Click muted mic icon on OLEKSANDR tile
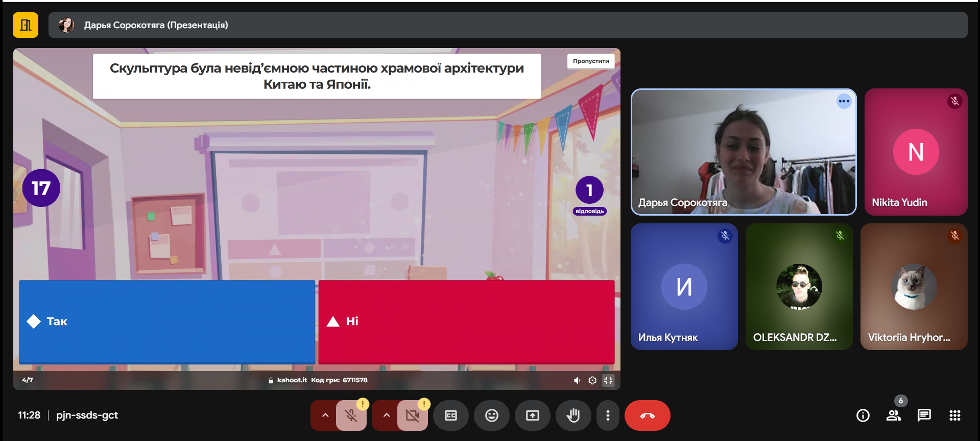 coord(840,236)
